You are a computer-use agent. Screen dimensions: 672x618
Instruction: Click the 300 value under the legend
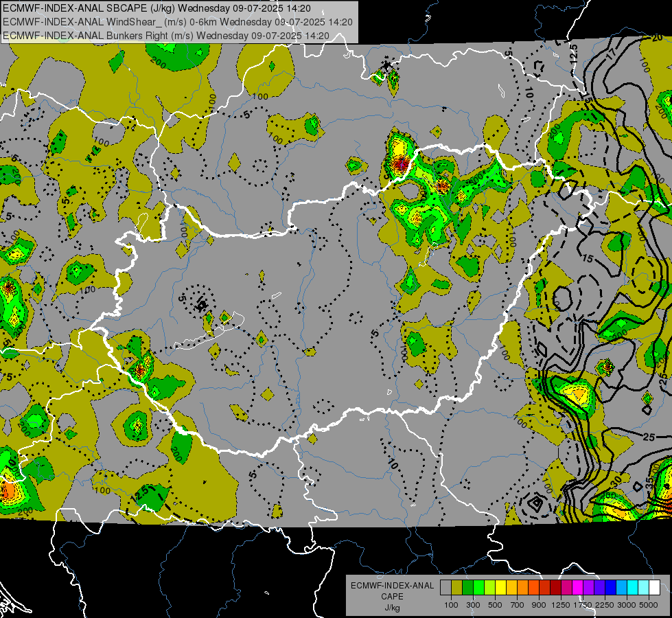(x=473, y=605)
